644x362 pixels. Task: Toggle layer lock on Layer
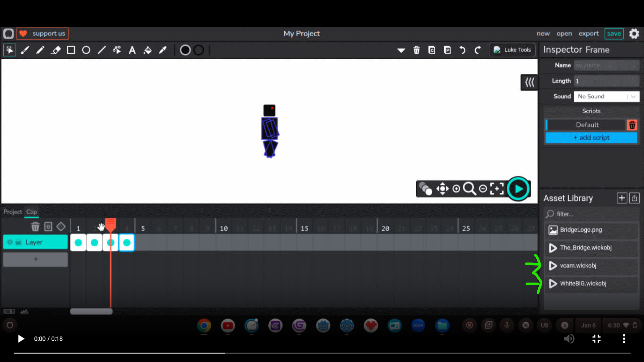click(x=18, y=242)
